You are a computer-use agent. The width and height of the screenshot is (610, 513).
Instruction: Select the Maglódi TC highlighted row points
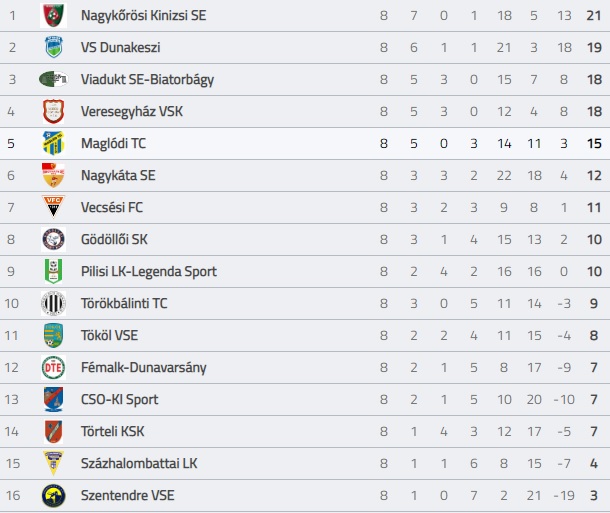point(594,144)
